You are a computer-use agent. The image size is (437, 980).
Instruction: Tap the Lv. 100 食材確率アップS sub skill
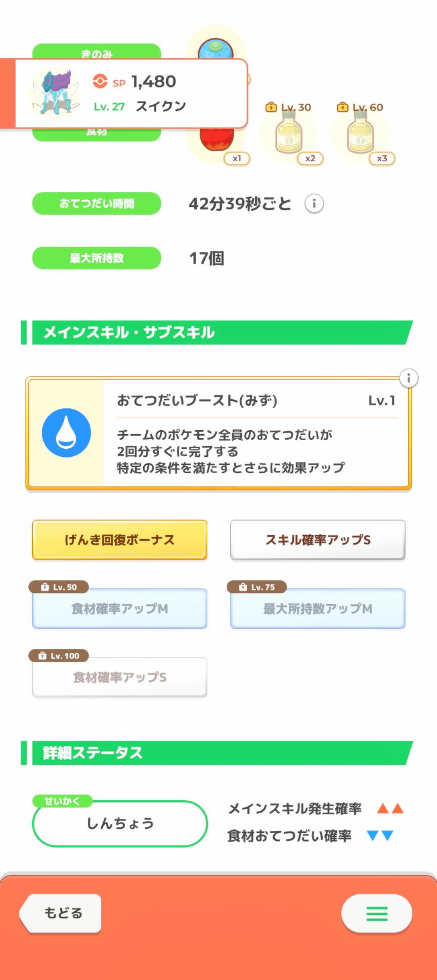point(119,677)
